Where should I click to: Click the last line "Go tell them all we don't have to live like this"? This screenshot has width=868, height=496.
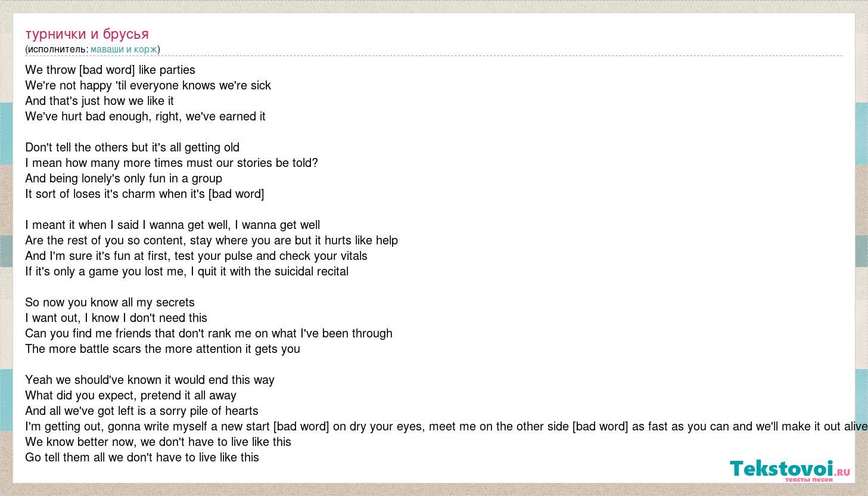pyautogui.click(x=142, y=457)
